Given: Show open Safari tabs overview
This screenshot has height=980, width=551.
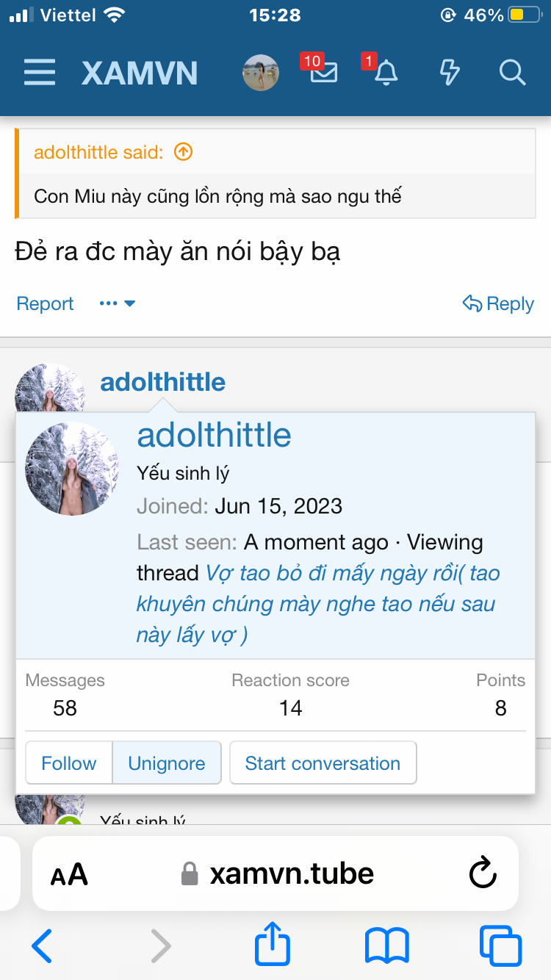Looking at the screenshot, I should [500, 945].
